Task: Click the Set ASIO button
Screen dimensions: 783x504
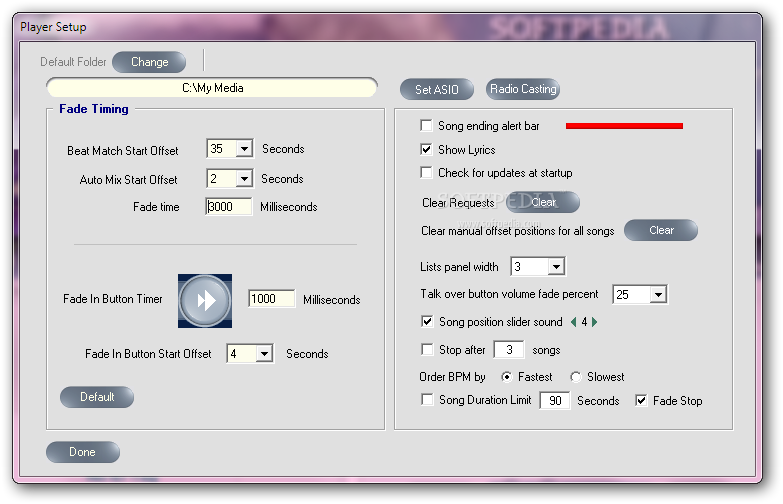Action: pyautogui.click(x=436, y=89)
